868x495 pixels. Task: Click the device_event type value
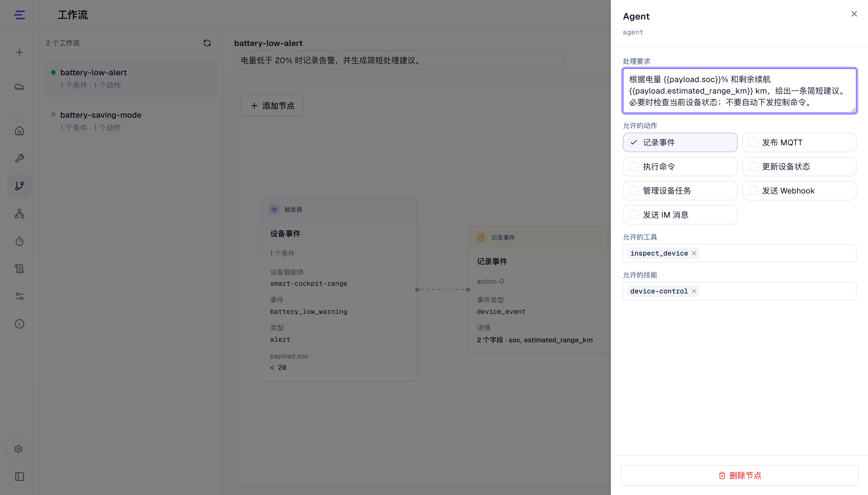501,312
